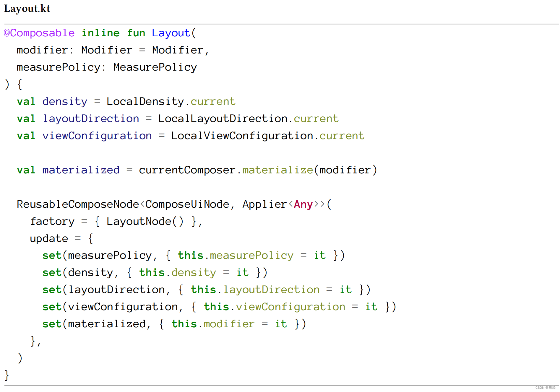Click the Layout.kt file title
Image resolution: width=560 pixels, height=392 pixels.
point(27,9)
